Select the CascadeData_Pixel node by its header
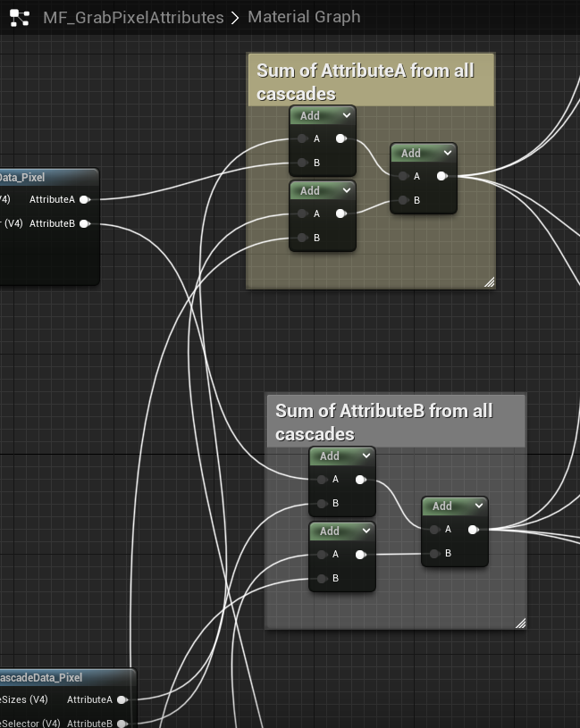Screen dimensions: 580x728 click(x=54, y=677)
